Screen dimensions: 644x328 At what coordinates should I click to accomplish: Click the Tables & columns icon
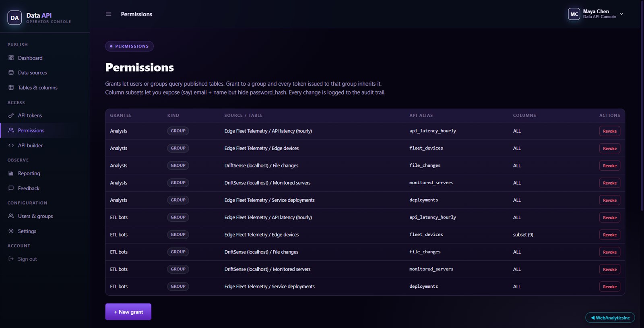[x=11, y=88]
